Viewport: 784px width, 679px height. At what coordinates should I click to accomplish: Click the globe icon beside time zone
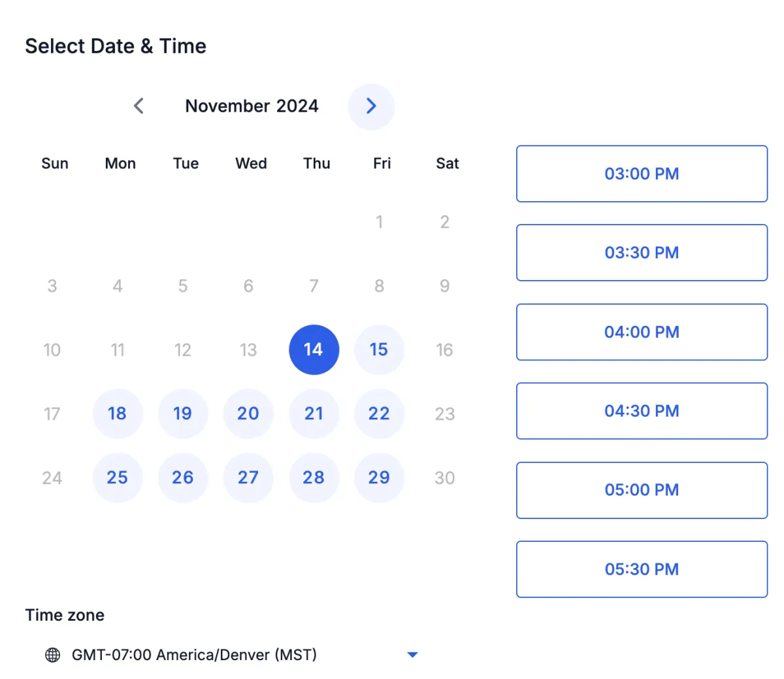pyautogui.click(x=52, y=655)
